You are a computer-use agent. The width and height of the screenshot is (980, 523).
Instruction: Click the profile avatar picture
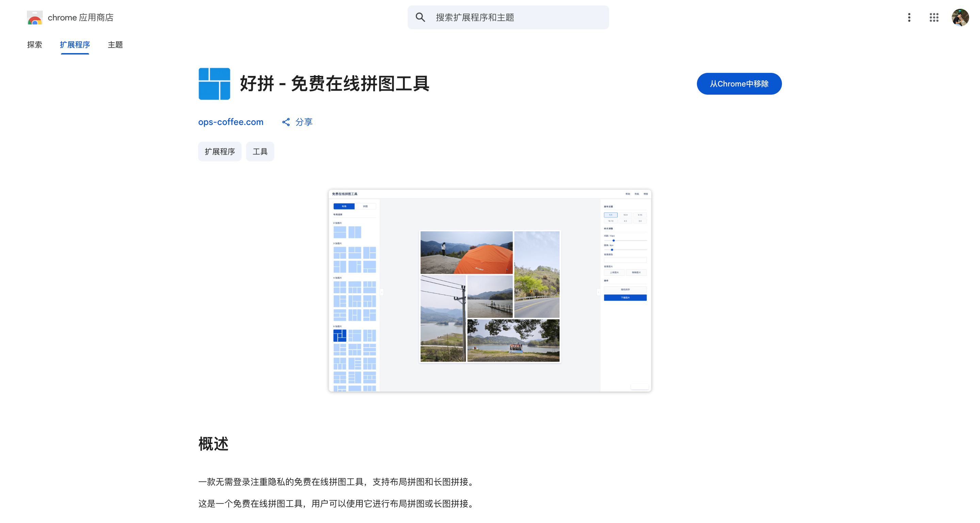click(960, 17)
